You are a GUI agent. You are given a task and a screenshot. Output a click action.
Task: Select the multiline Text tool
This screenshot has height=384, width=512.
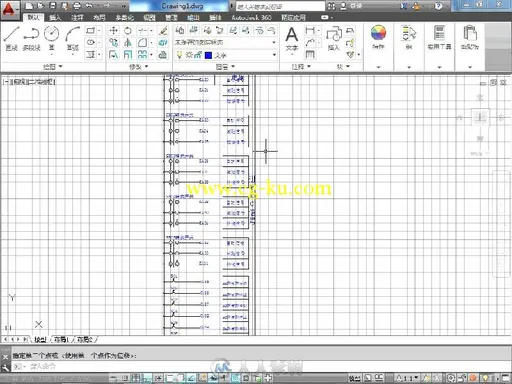[292, 39]
